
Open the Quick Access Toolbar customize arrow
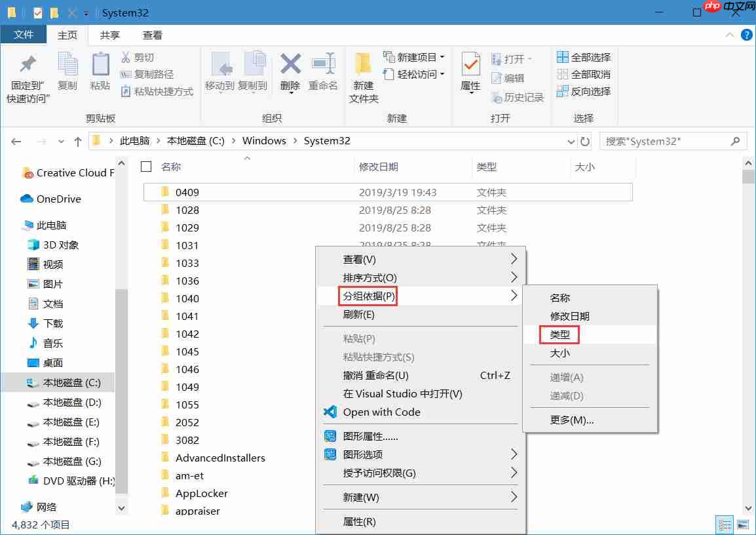pyautogui.click(x=86, y=12)
